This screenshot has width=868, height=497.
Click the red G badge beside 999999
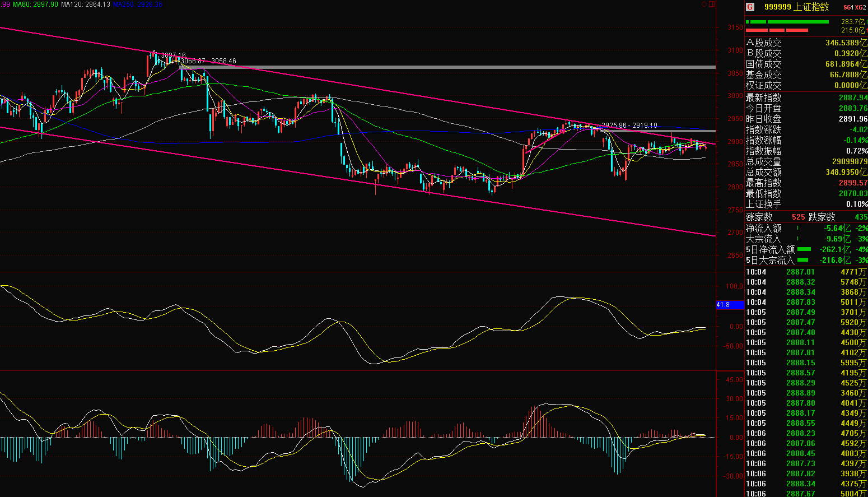pyautogui.click(x=750, y=7)
